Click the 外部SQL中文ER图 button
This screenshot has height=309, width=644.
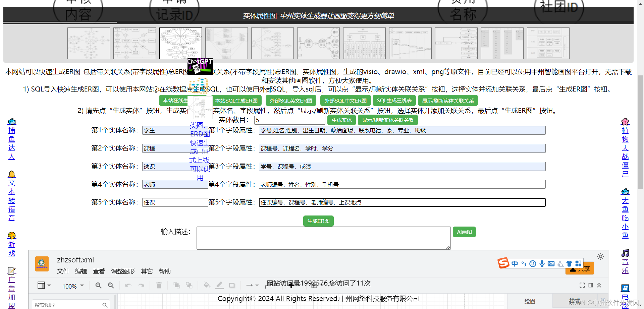345,101
